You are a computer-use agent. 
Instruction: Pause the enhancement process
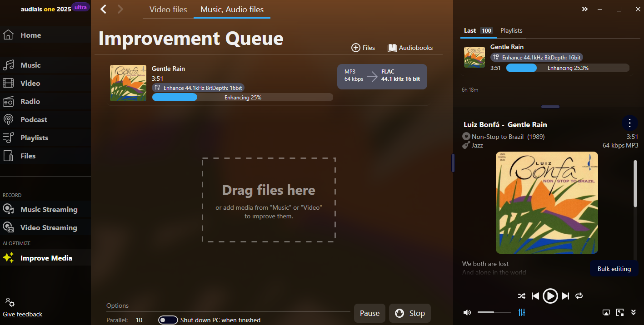[x=369, y=313]
